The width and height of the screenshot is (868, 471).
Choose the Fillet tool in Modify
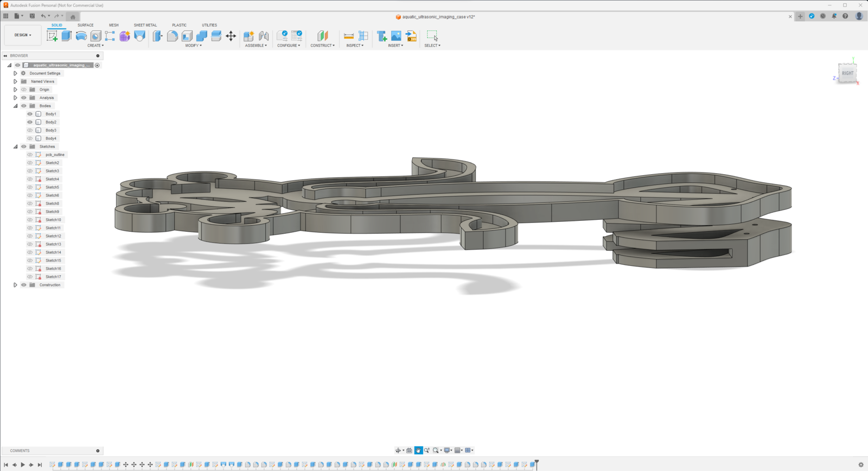click(x=172, y=36)
